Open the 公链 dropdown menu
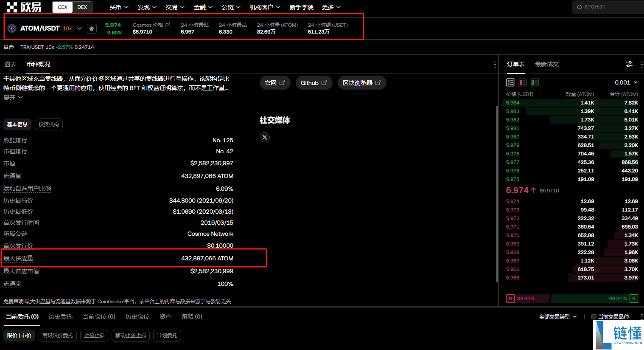 [231, 7]
